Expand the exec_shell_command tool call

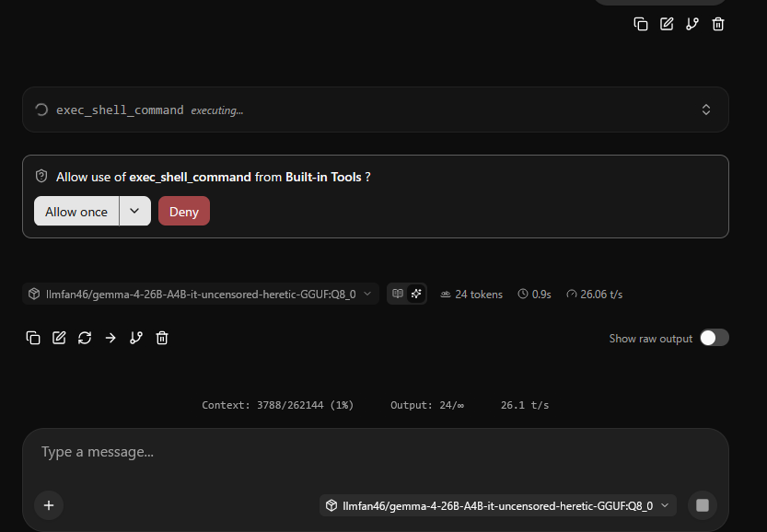tap(706, 110)
